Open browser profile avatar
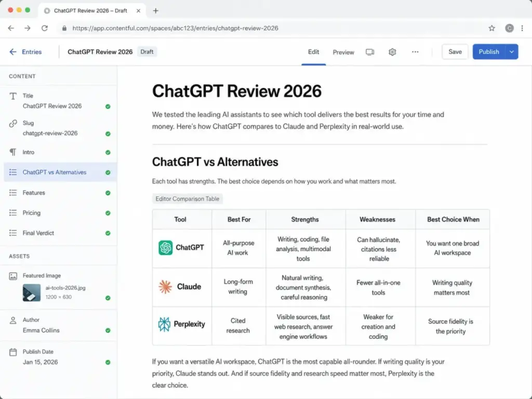The width and height of the screenshot is (532, 399). click(509, 28)
